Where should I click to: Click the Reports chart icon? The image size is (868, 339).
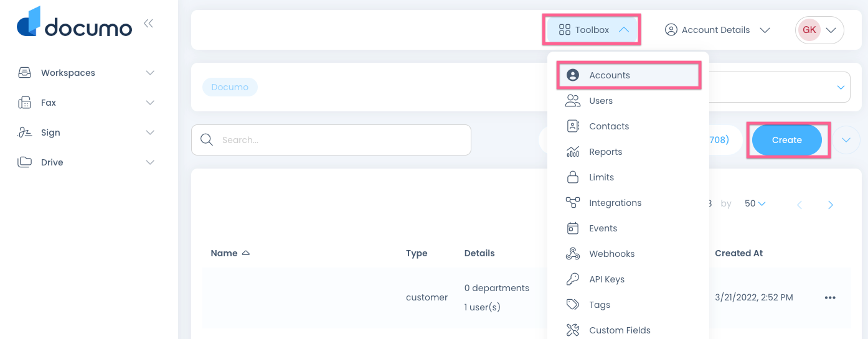(572, 152)
